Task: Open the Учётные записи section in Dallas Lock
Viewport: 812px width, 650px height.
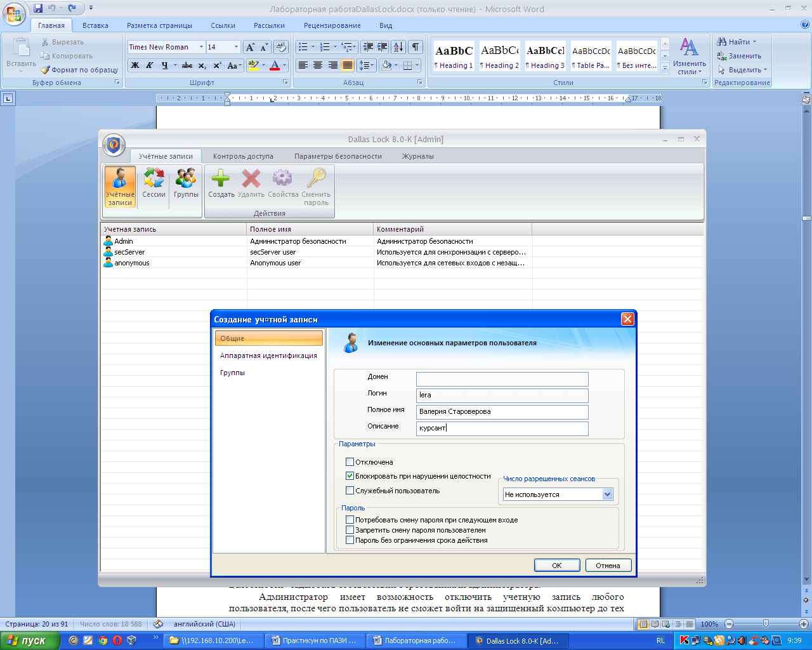Action: click(120, 187)
